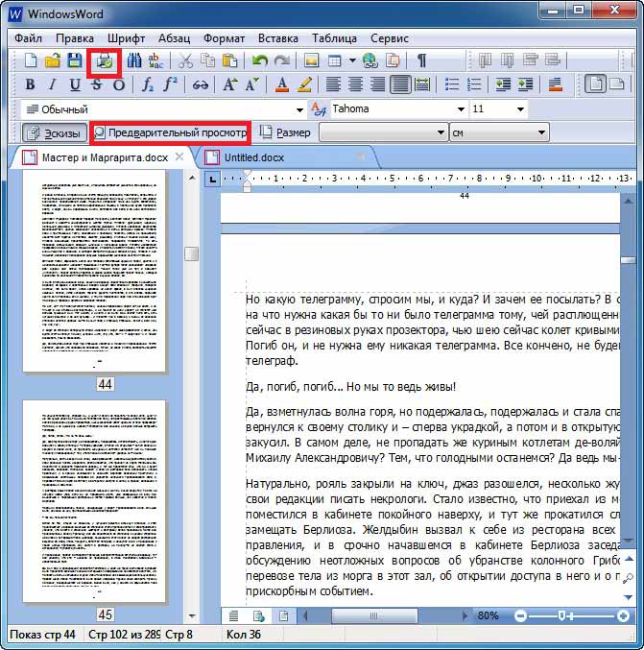Click the link chain icon
644x650 pixels.
(x=201, y=85)
